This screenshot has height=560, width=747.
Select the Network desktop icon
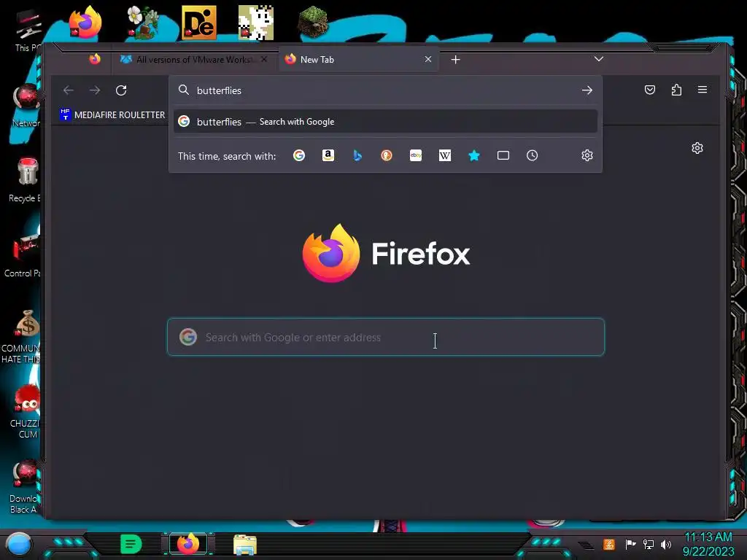(x=26, y=105)
